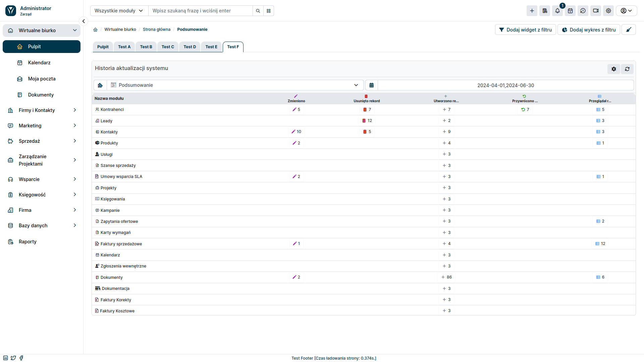Collapse the Wirtualne biurko menu
This screenshot has height=362, width=644.
42,31
